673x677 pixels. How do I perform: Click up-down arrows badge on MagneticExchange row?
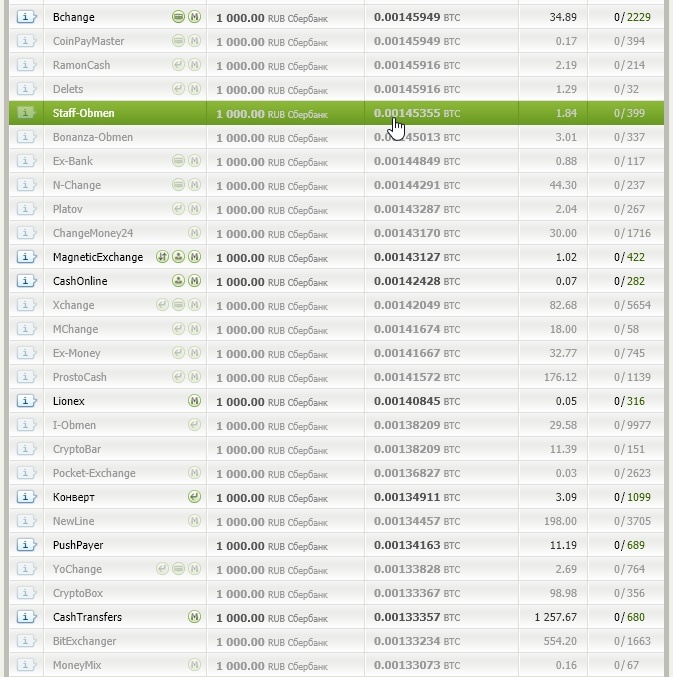click(162, 257)
